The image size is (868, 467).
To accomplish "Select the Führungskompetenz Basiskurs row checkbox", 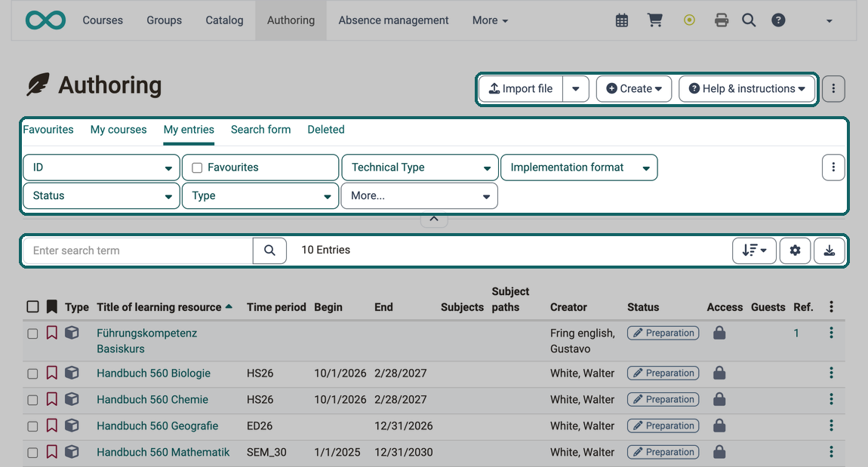I will (x=32, y=333).
